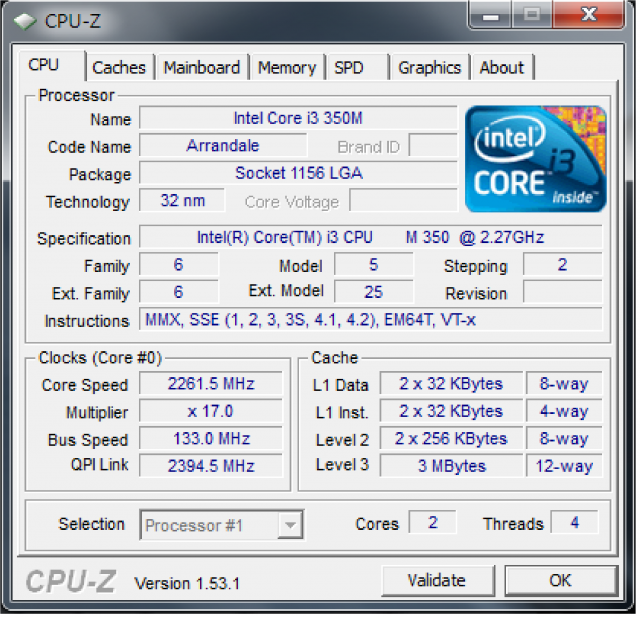Click Bus Speed value '133.0 MHz'
640x617 pixels.
[212, 440]
